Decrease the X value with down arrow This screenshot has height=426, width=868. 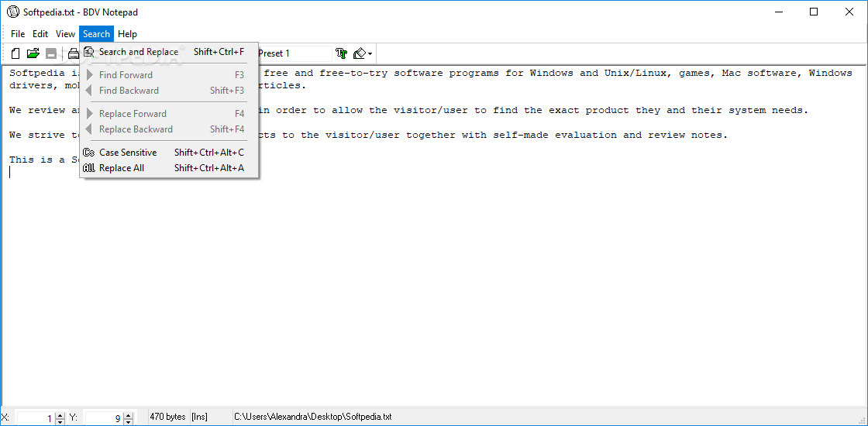pos(60,422)
